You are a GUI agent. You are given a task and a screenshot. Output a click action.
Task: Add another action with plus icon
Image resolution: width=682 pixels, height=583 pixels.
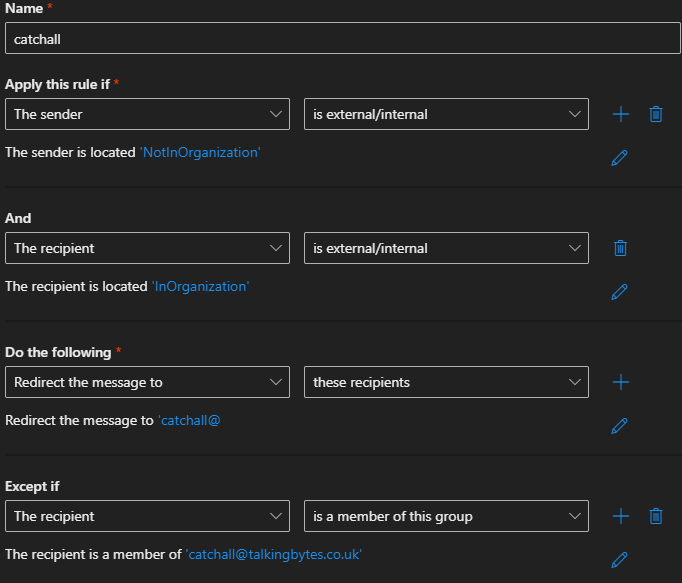click(621, 382)
